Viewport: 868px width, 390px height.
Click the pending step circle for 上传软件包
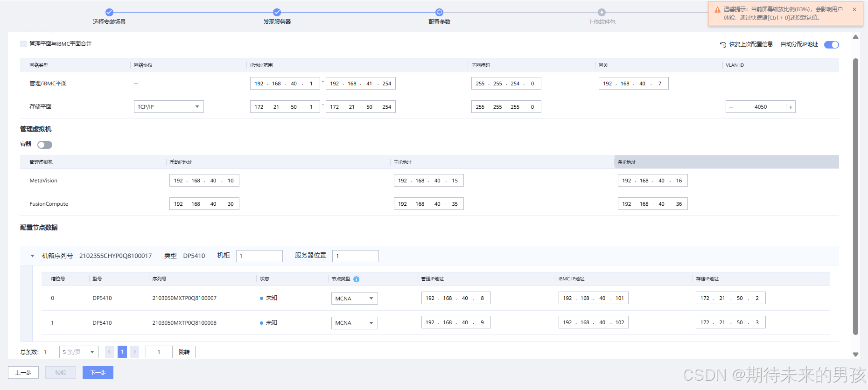pyautogui.click(x=602, y=12)
